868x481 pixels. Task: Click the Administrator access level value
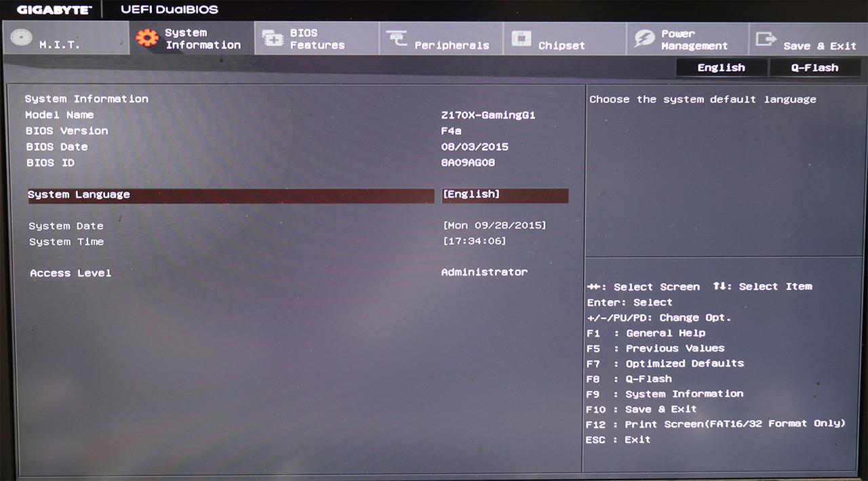tap(484, 272)
